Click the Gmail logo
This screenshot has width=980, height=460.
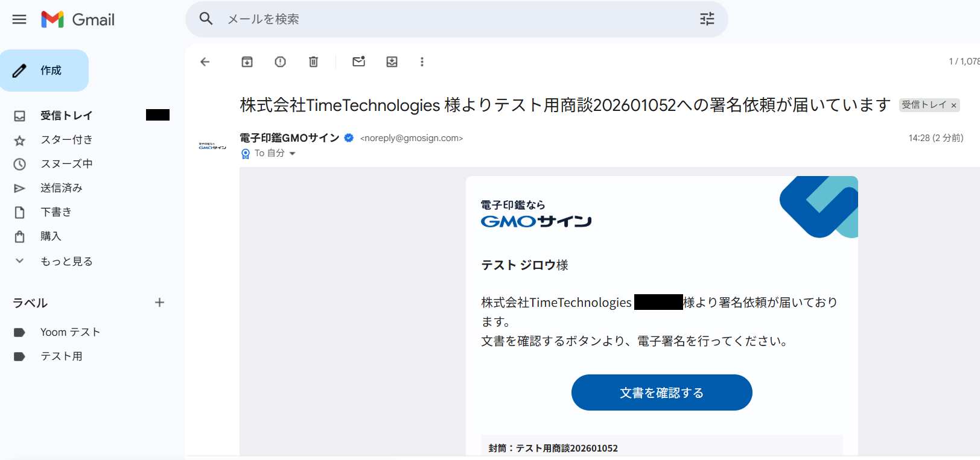pyautogui.click(x=78, y=19)
